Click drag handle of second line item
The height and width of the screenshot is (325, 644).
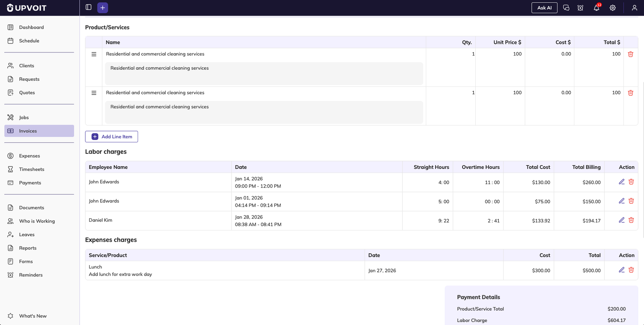tap(94, 93)
